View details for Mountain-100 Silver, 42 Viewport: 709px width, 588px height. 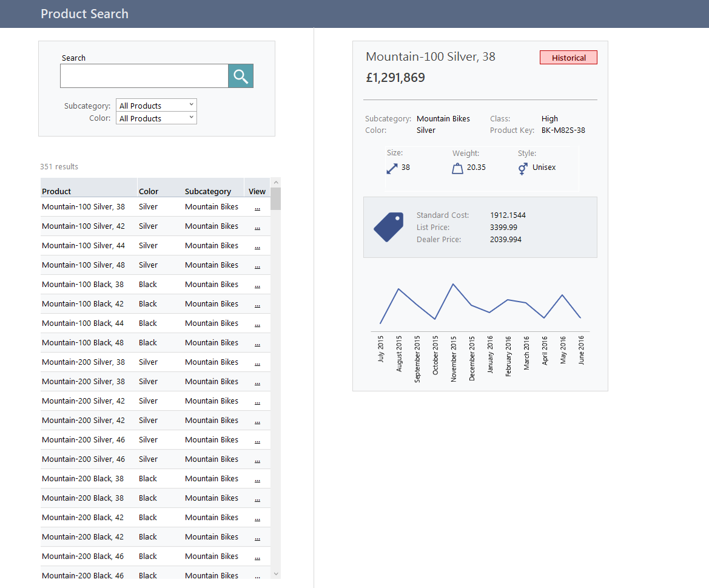[x=257, y=226]
